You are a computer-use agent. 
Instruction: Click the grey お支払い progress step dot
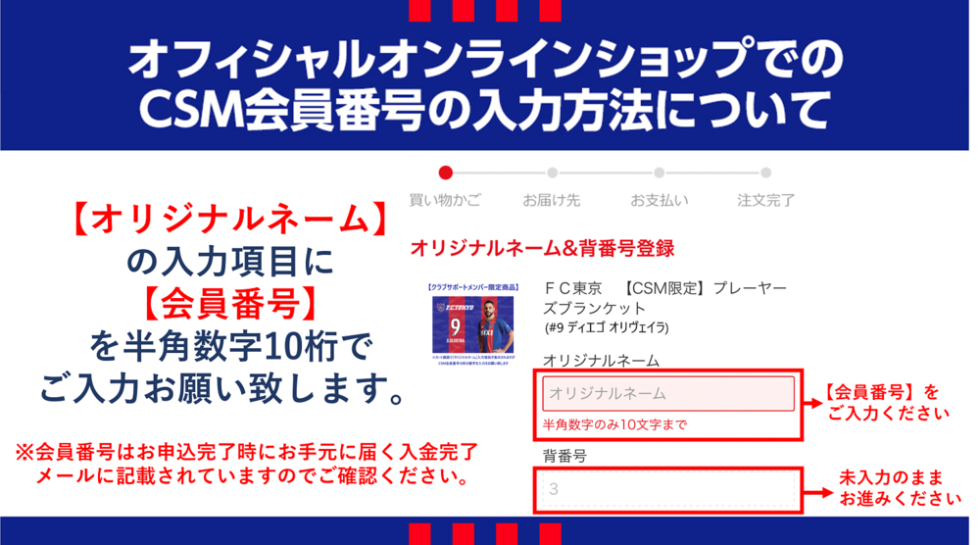(x=659, y=173)
